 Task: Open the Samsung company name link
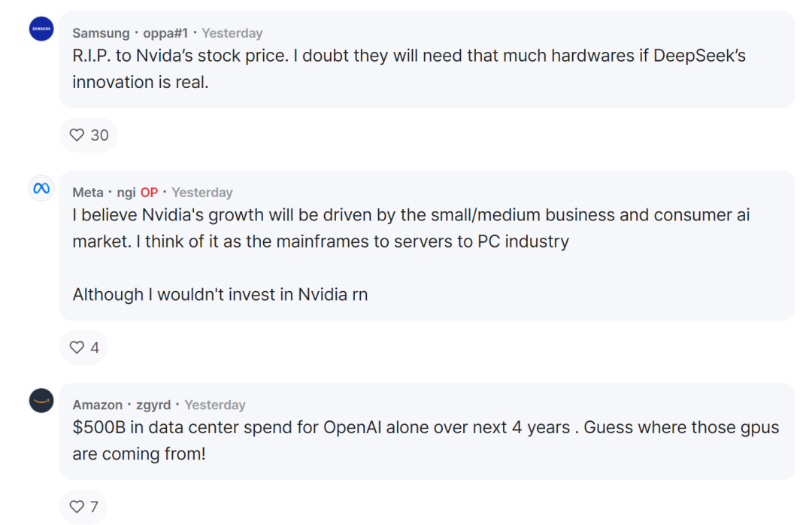pyautogui.click(x=101, y=33)
